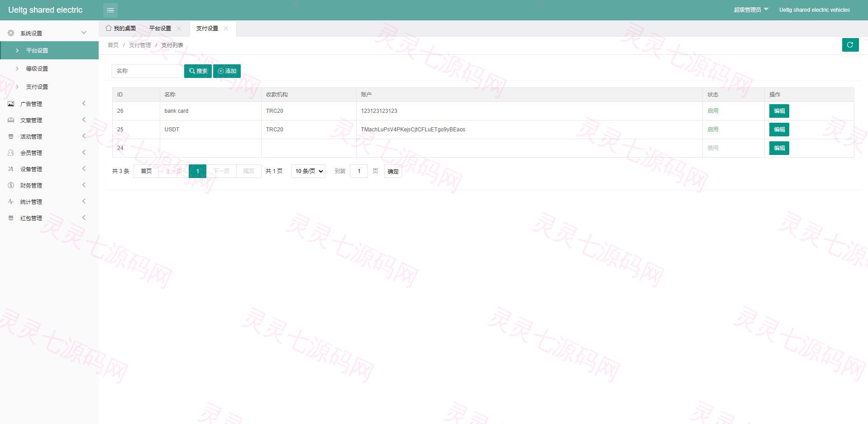Close the 支付设置 tab
The height and width of the screenshot is (424, 868).
[x=226, y=28]
